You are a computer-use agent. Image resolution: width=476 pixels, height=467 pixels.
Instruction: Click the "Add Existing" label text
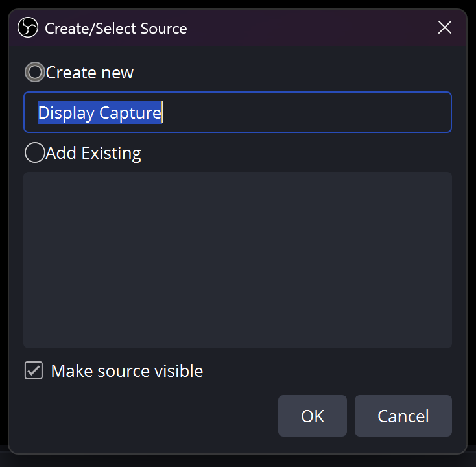click(93, 153)
